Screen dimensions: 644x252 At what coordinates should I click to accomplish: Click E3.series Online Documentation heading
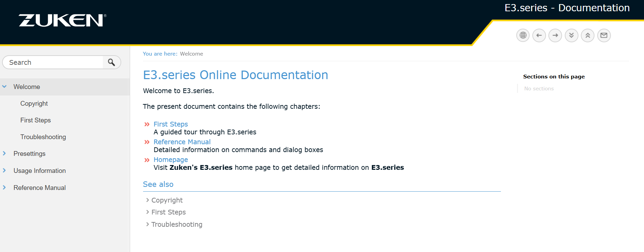pyautogui.click(x=236, y=75)
